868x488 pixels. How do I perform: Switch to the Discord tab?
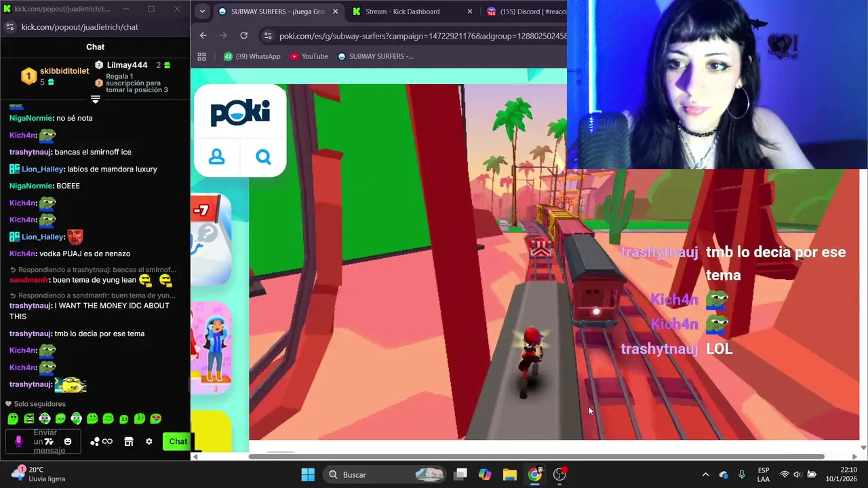[526, 12]
